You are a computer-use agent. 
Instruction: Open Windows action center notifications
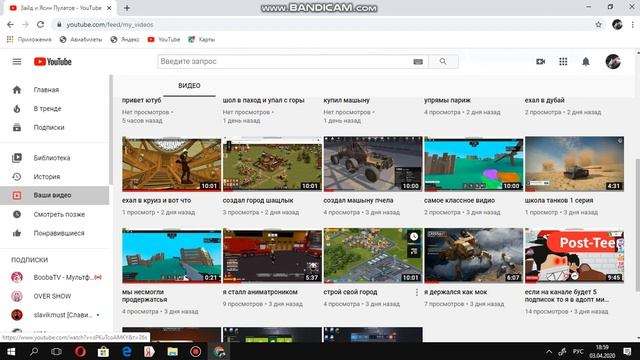pos(628,352)
